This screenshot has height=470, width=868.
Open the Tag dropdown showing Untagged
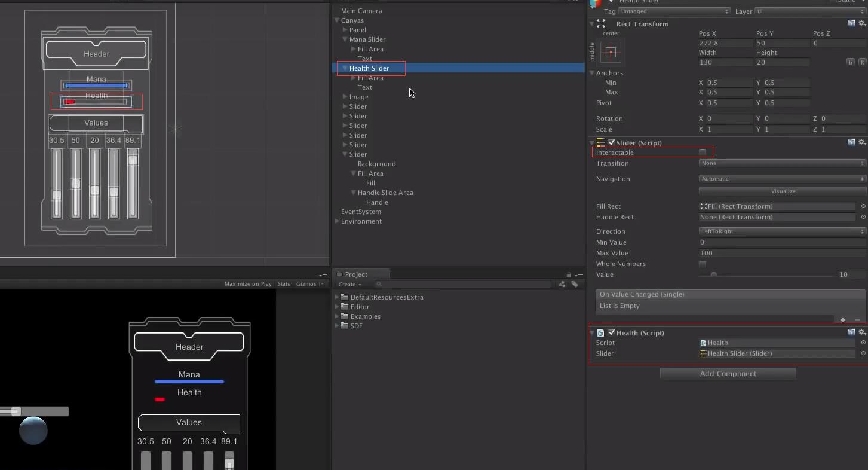[x=674, y=11]
